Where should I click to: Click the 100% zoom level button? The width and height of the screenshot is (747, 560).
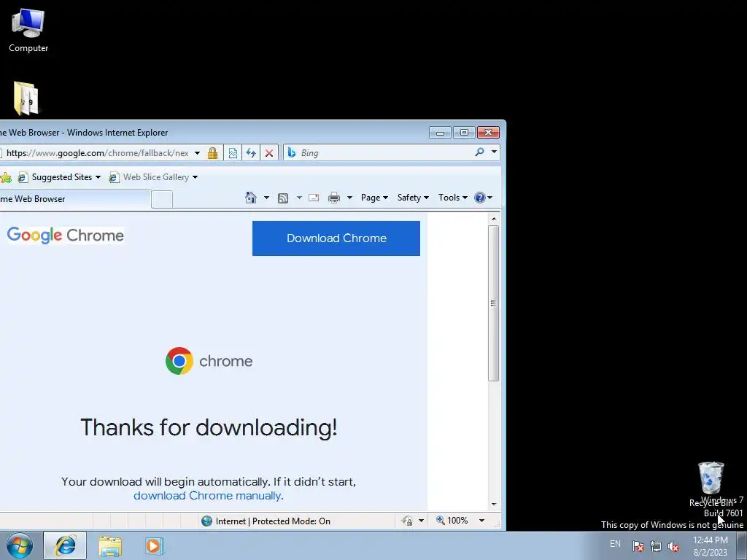452,521
